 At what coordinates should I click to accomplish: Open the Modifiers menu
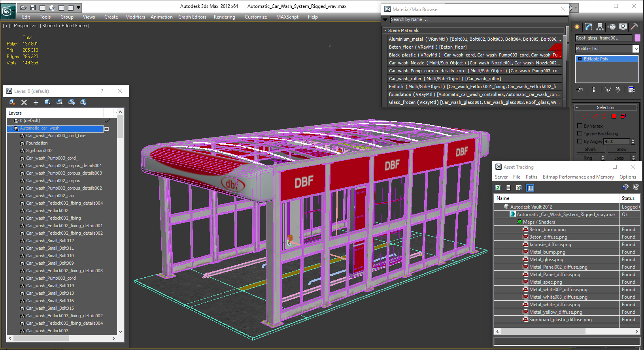pos(135,17)
